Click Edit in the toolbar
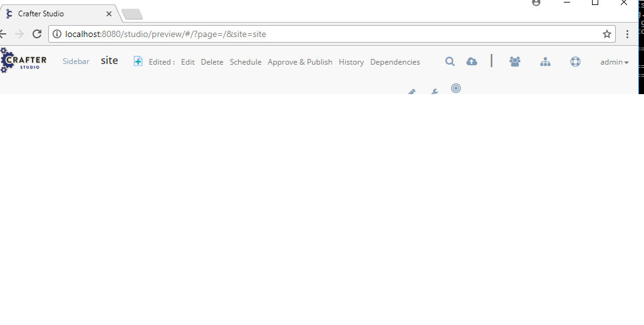This screenshot has height=325, width=644. click(x=188, y=62)
